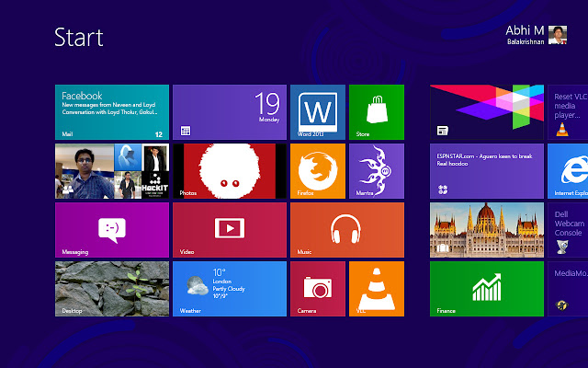Open the Music tile with headphones
This screenshot has width=588, height=368.
[x=347, y=230]
